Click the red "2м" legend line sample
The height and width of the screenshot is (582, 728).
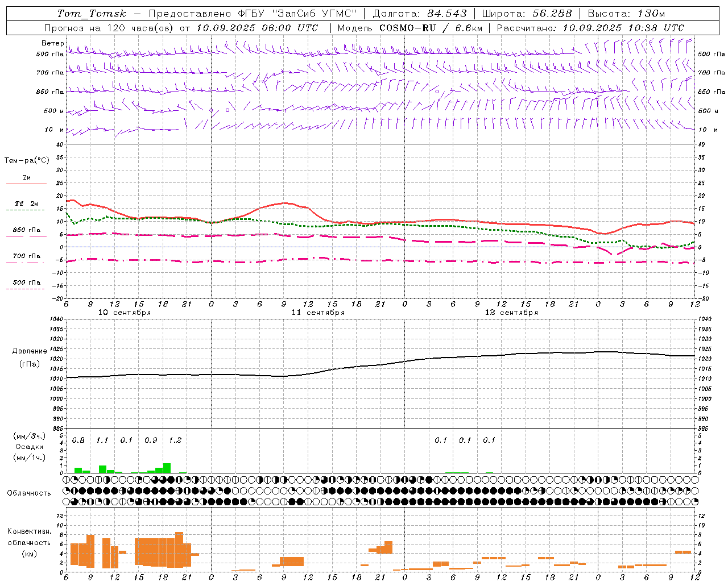point(26,184)
